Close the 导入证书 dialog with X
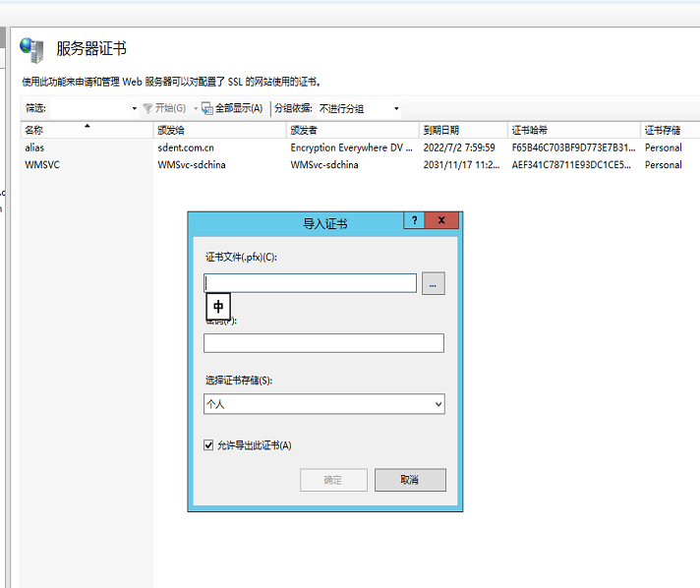Viewport: 700px width, 588px height. click(x=442, y=221)
